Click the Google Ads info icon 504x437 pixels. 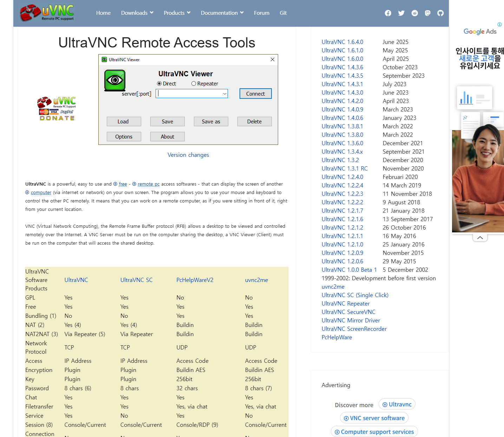point(499,24)
